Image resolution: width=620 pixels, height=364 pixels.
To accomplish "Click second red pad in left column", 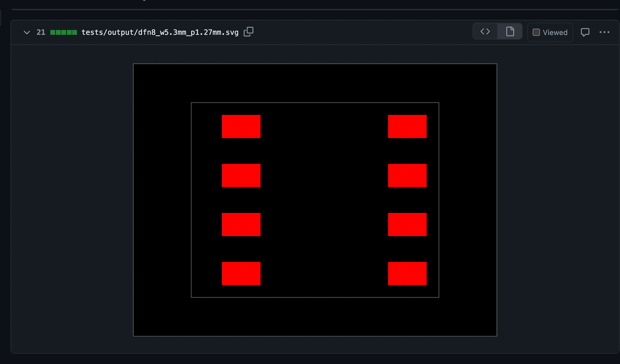I will pos(241,175).
